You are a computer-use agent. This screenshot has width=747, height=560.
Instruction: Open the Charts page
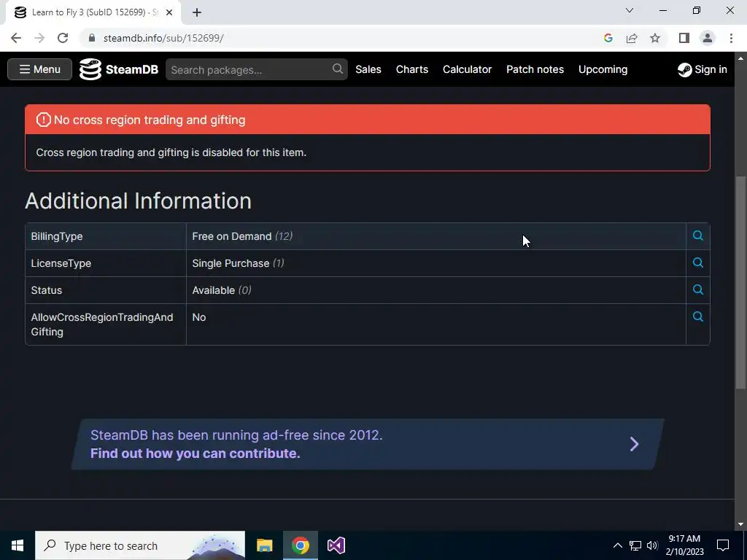coord(412,69)
